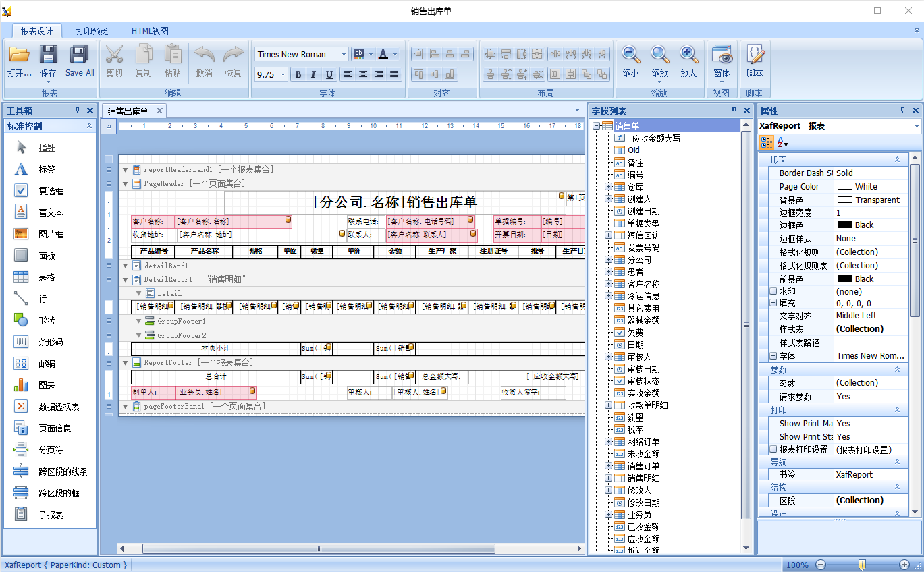Viewport: 924px width, 572px height.
Task: Expand the 水印 property
Action: [x=773, y=291]
